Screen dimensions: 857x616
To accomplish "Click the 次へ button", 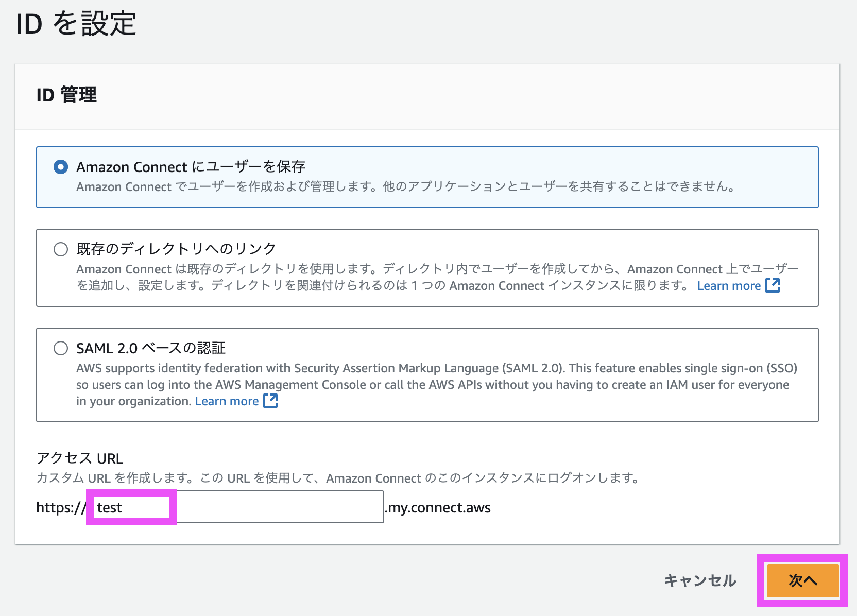I will click(x=802, y=580).
